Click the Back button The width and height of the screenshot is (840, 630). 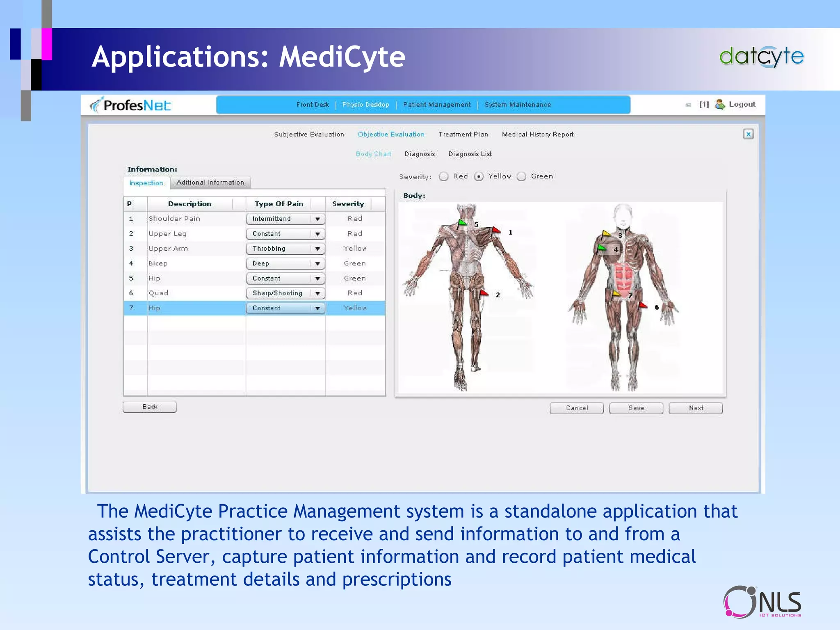(x=150, y=406)
